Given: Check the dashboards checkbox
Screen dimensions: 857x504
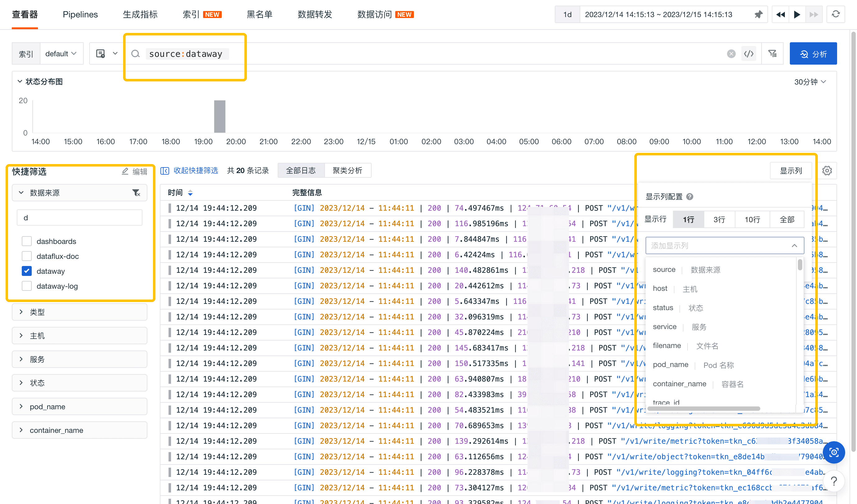Looking at the screenshot, I should click(26, 241).
